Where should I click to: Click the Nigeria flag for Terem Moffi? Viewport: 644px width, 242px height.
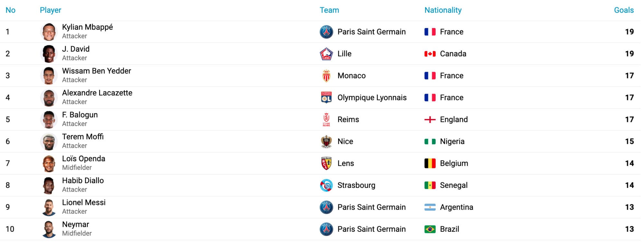pyautogui.click(x=430, y=141)
